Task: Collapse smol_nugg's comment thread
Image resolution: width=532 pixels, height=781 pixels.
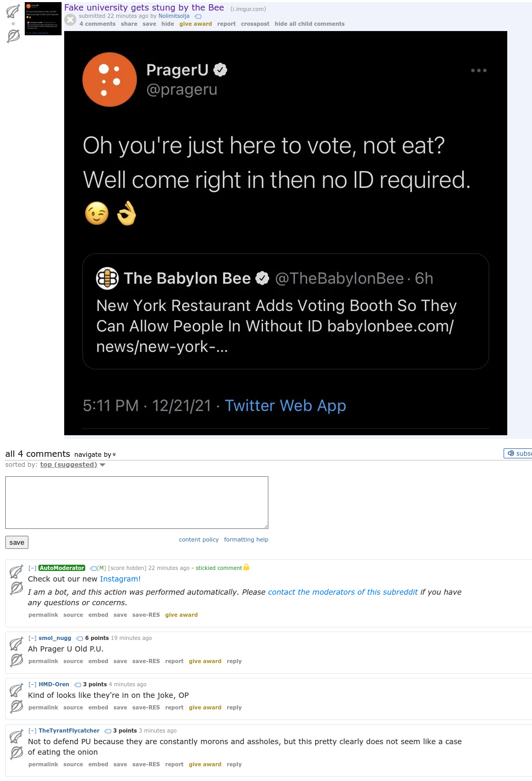Action: pos(33,638)
